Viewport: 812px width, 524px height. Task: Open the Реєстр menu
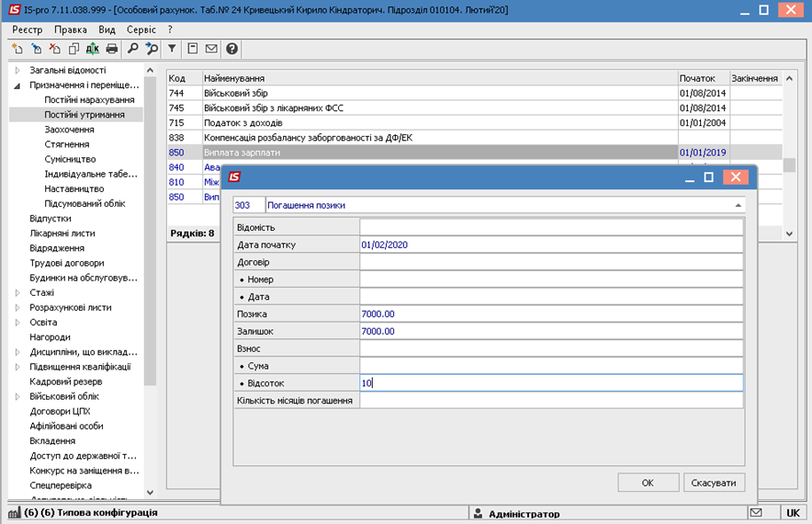pyautogui.click(x=28, y=30)
